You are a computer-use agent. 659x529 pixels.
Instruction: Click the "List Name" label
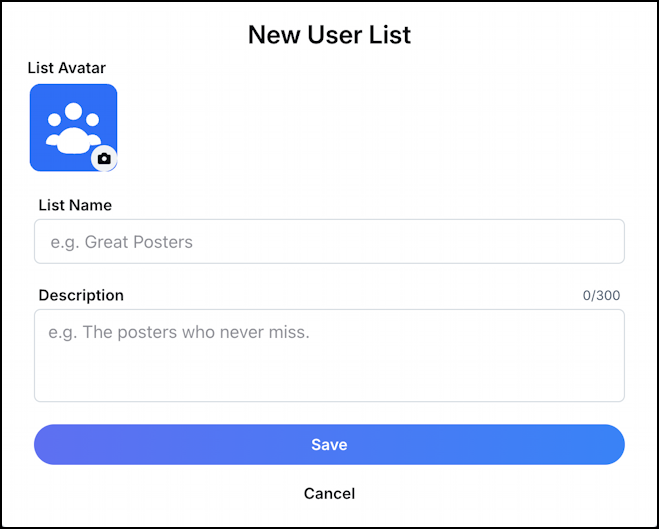coord(75,205)
